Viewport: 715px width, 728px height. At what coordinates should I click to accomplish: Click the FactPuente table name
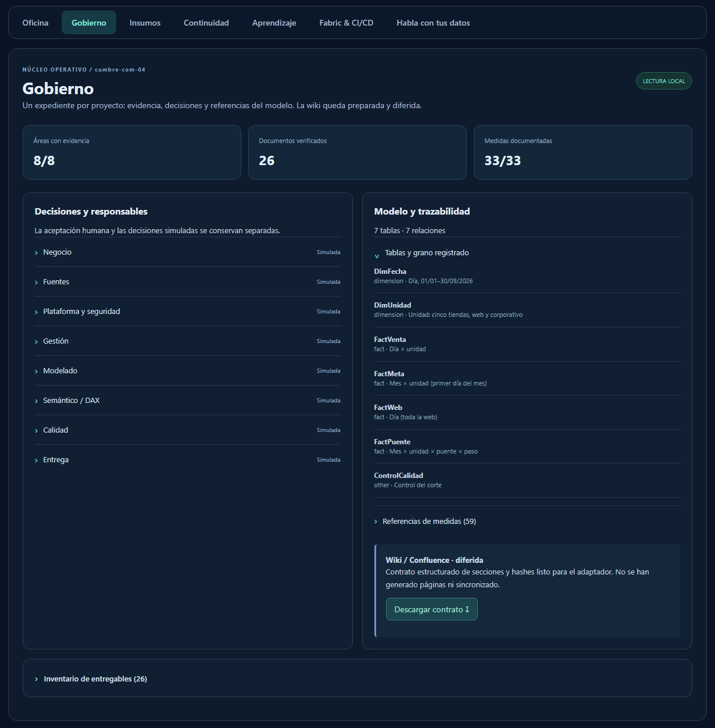tap(392, 442)
